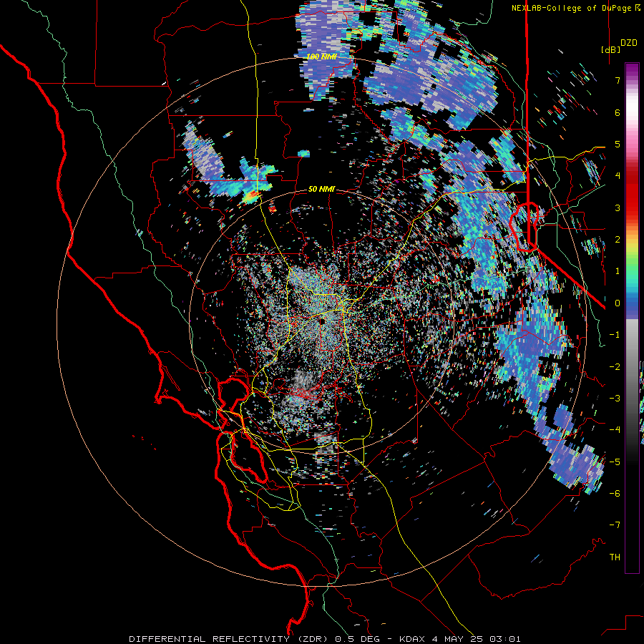The height and width of the screenshot is (644, 644).
Task: Click the ZDR color scale bar
Action: tap(632, 318)
